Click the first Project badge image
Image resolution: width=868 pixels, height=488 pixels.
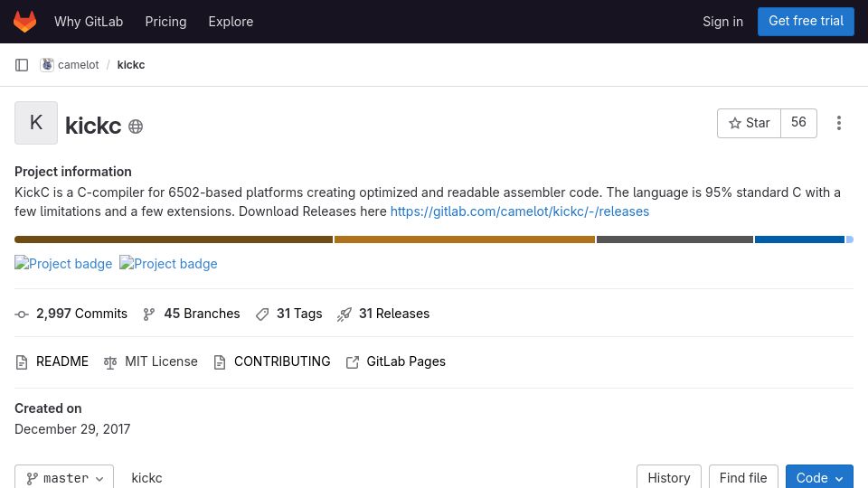(x=63, y=263)
